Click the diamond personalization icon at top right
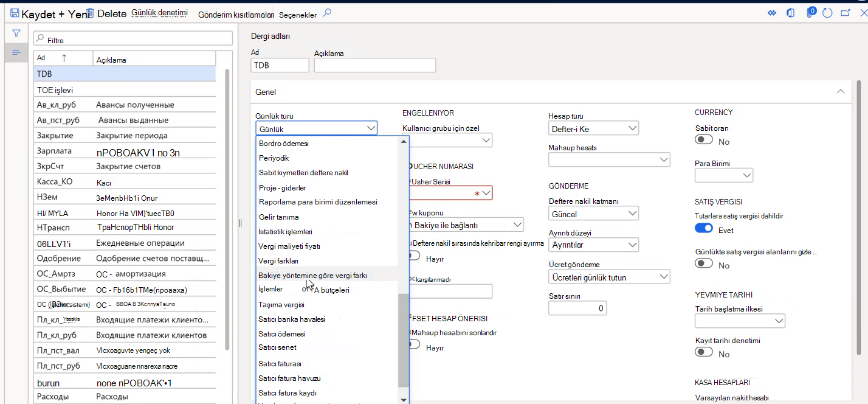The image size is (868, 404). click(772, 13)
